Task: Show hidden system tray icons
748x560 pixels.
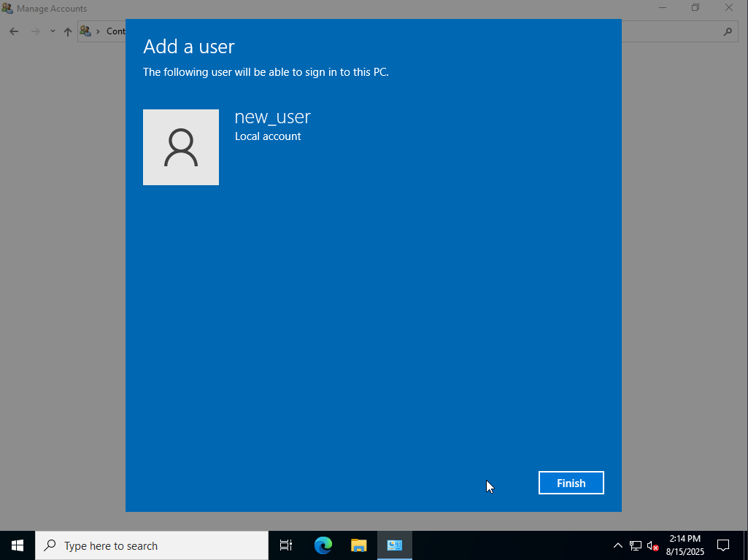Action: pos(617,545)
